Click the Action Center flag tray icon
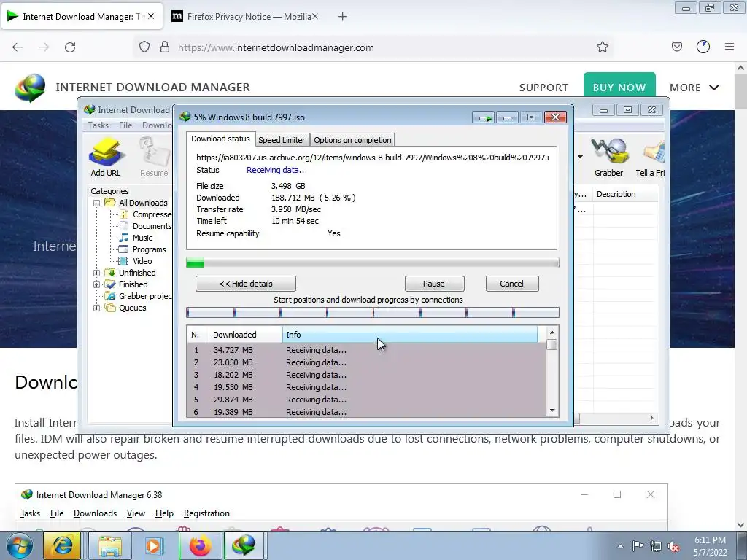This screenshot has width=747, height=560. [638, 546]
